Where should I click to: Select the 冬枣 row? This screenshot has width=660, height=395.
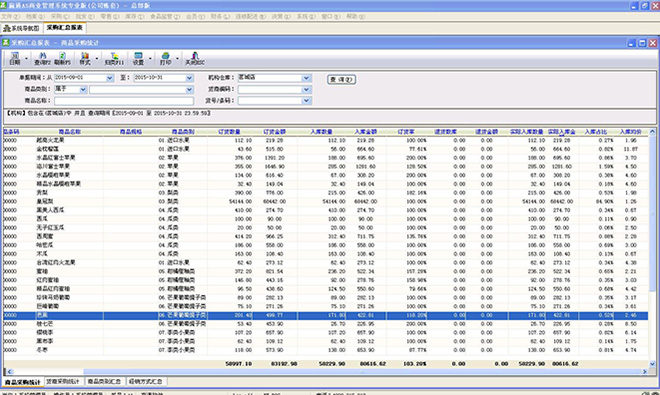pyautogui.click(x=325, y=350)
